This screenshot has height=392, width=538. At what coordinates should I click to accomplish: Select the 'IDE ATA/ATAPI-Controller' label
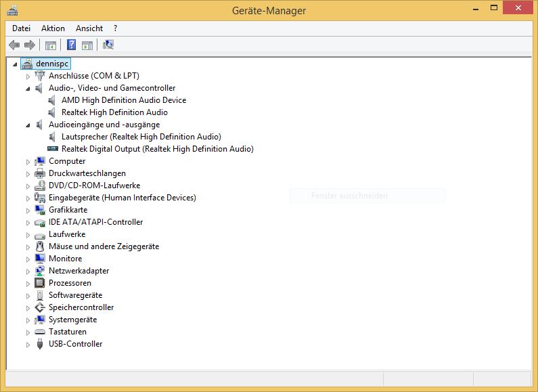click(95, 222)
